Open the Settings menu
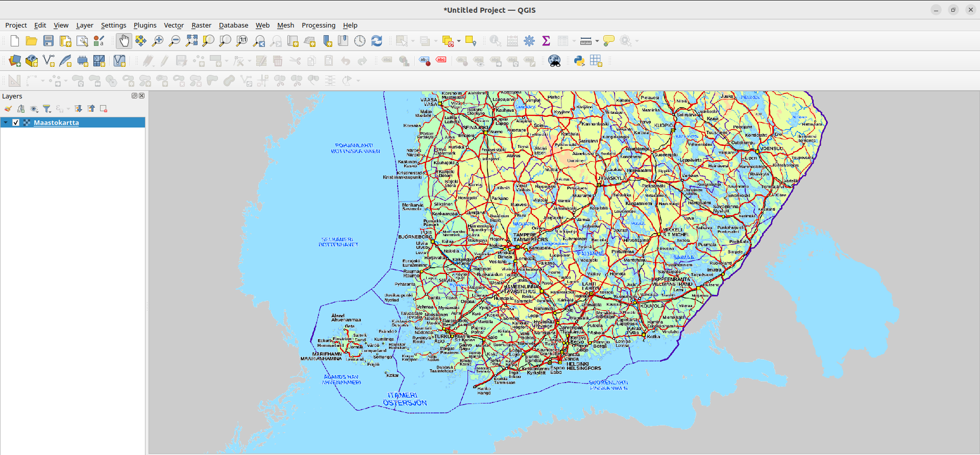Image resolution: width=980 pixels, height=455 pixels. (x=113, y=25)
